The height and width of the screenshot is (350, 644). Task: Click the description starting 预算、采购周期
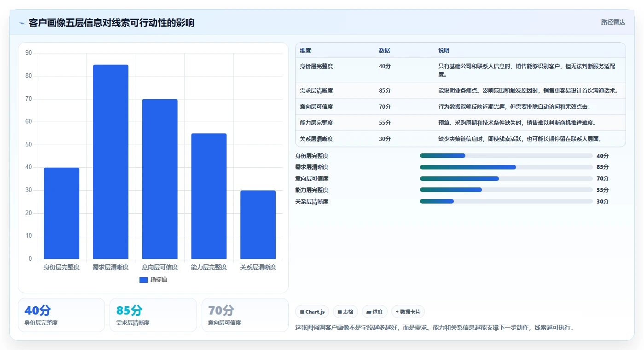click(x=517, y=122)
